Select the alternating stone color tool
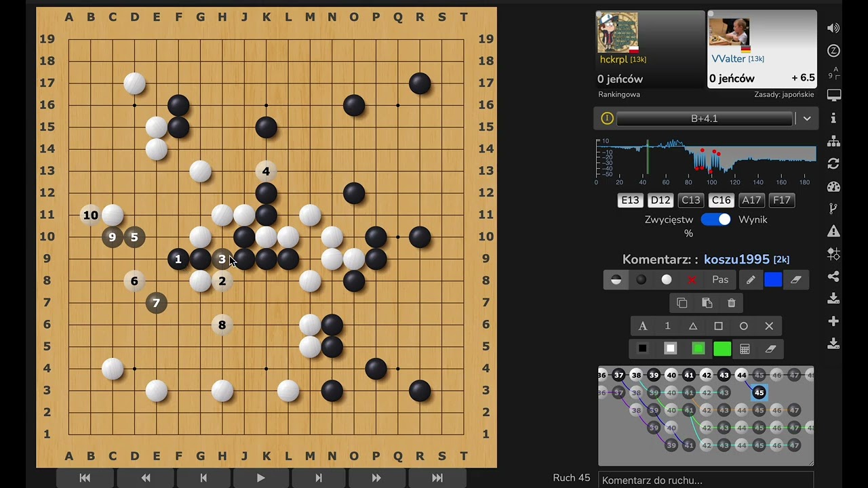This screenshot has width=868, height=488. [616, 280]
